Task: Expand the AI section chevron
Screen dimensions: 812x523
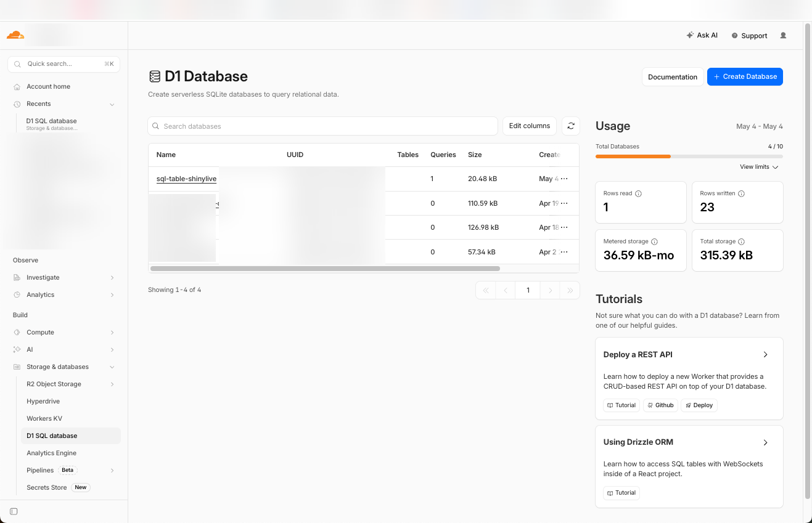Action: tap(112, 350)
